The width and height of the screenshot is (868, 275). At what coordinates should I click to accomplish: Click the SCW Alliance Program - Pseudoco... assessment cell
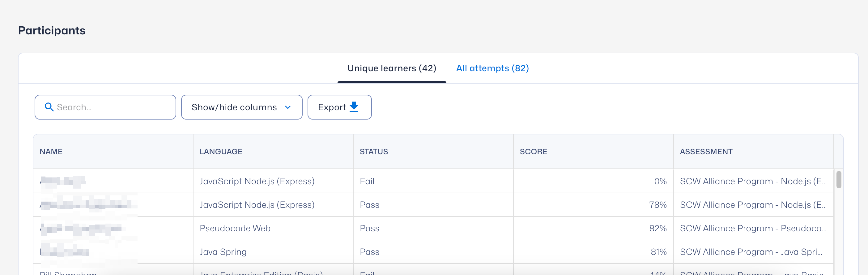click(x=753, y=229)
